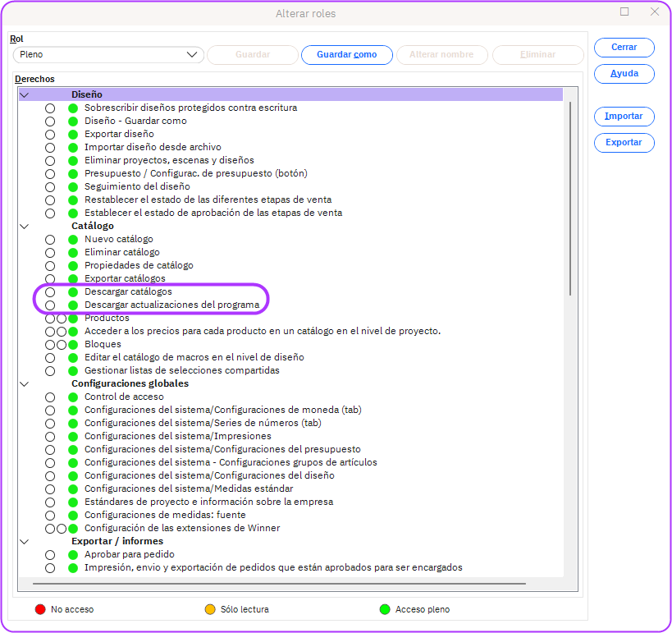The width and height of the screenshot is (672, 633).
Task: Select Gestionar listas de selecciones compartidas item
Action: click(x=181, y=370)
